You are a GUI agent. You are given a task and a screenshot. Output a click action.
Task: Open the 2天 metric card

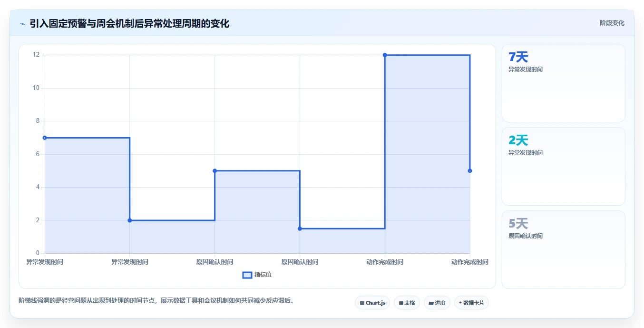(x=563, y=167)
